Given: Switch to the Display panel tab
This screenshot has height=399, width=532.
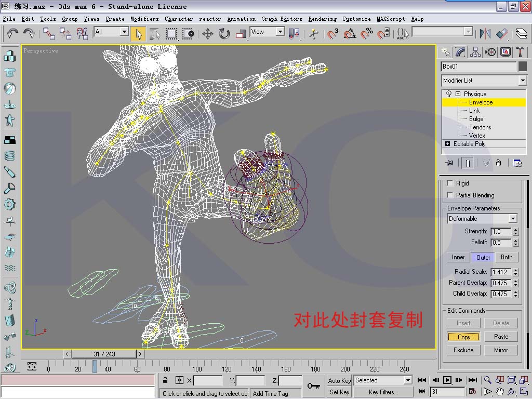Looking at the screenshot, I should (x=505, y=52).
